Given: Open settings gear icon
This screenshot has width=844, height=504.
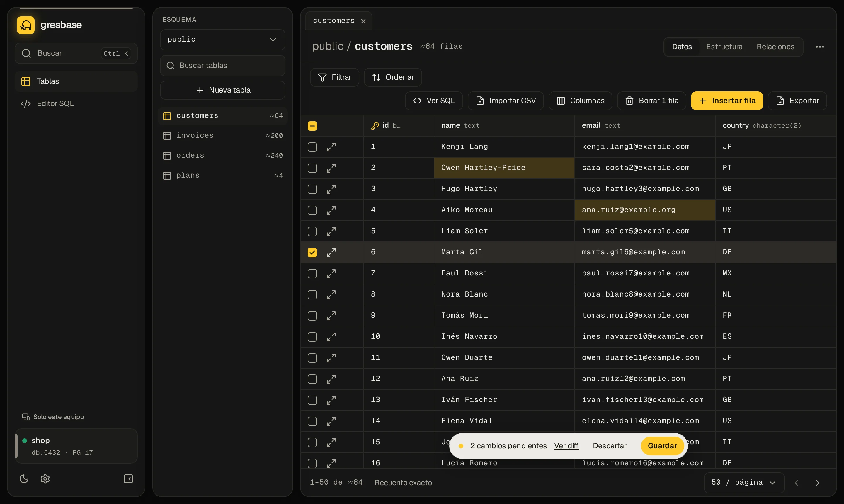Looking at the screenshot, I should [45, 479].
